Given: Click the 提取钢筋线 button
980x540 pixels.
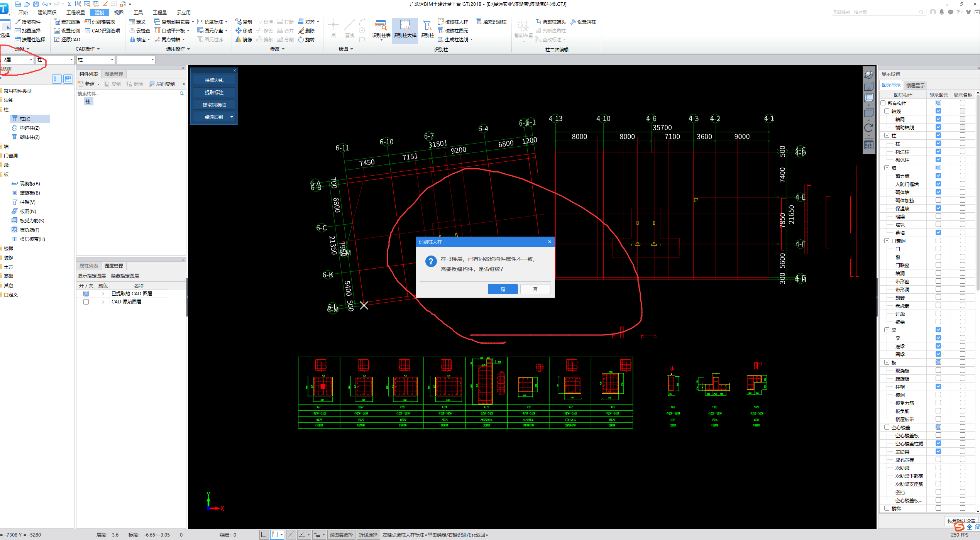Looking at the screenshot, I should pyautogui.click(x=214, y=105).
